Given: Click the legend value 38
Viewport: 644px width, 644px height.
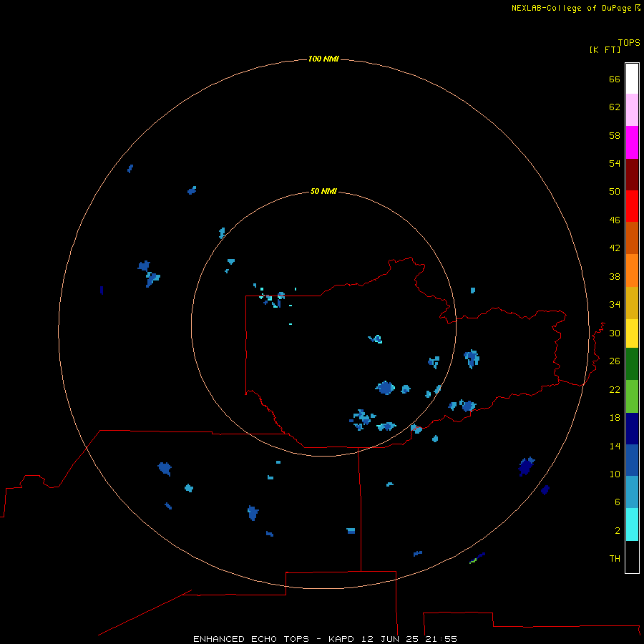Looking at the screenshot, I should pyautogui.click(x=615, y=276).
